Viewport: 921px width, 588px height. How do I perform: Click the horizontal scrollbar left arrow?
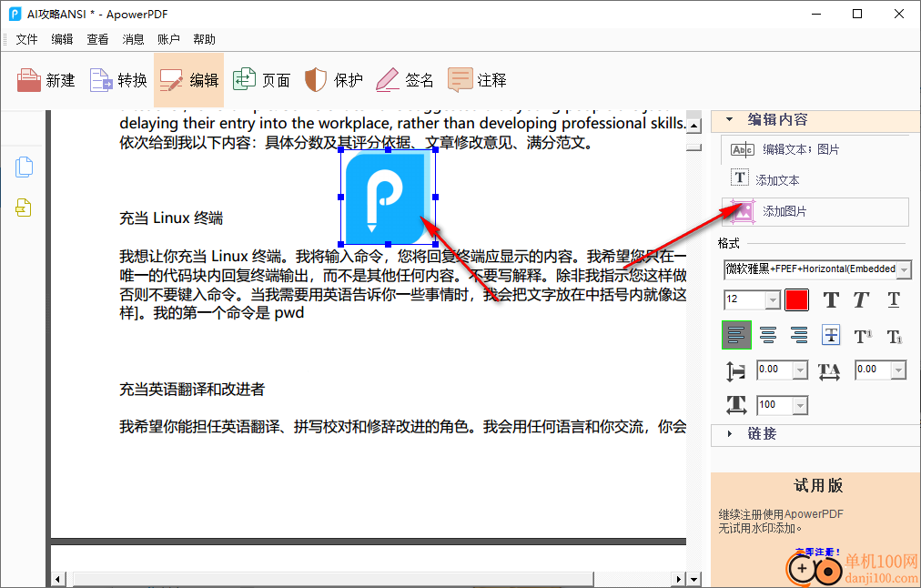click(x=57, y=579)
